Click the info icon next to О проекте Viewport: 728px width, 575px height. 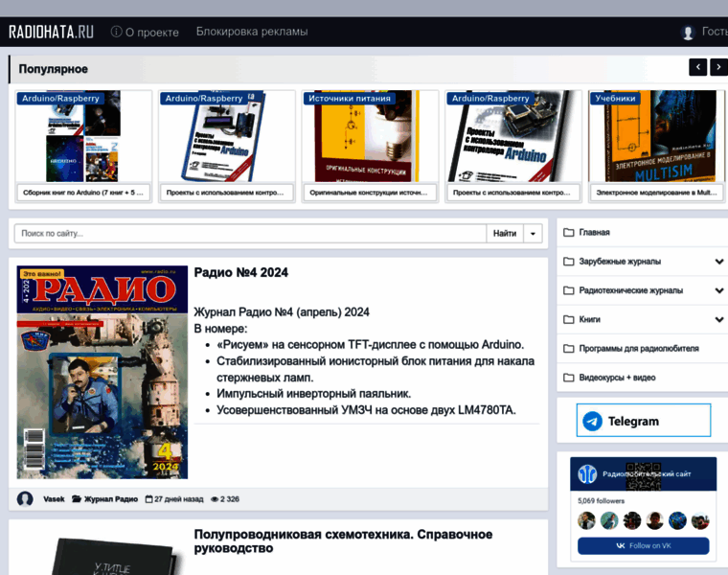pos(116,31)
